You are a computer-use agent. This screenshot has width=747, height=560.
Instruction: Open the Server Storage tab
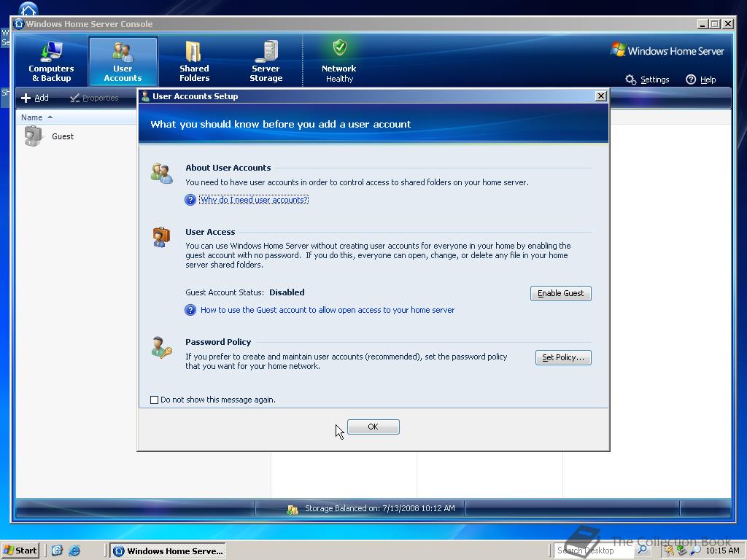click(266, 62)
